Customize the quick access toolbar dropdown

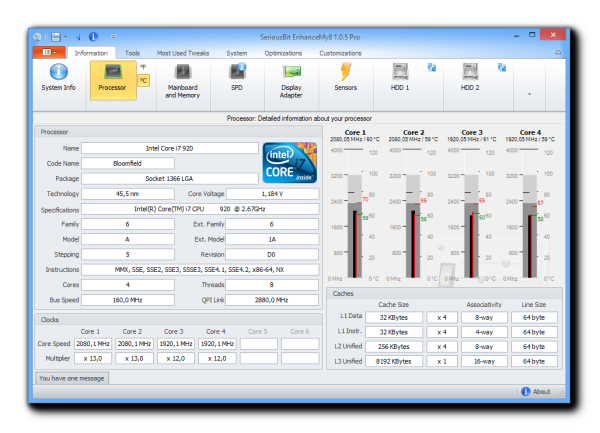(113, 37)
